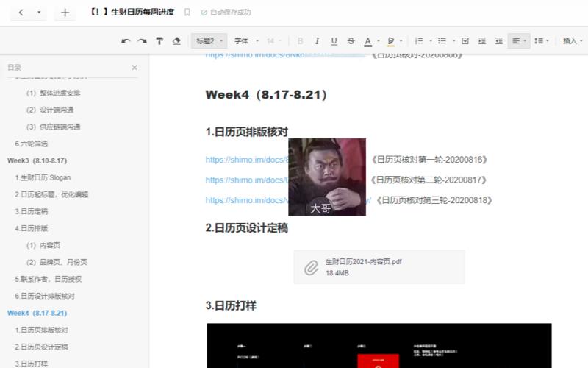The height and width of the screenshot is (368, 588).
Task: Jump to (2) 设计端沟通 in outline
Action: tap(50, 110)
